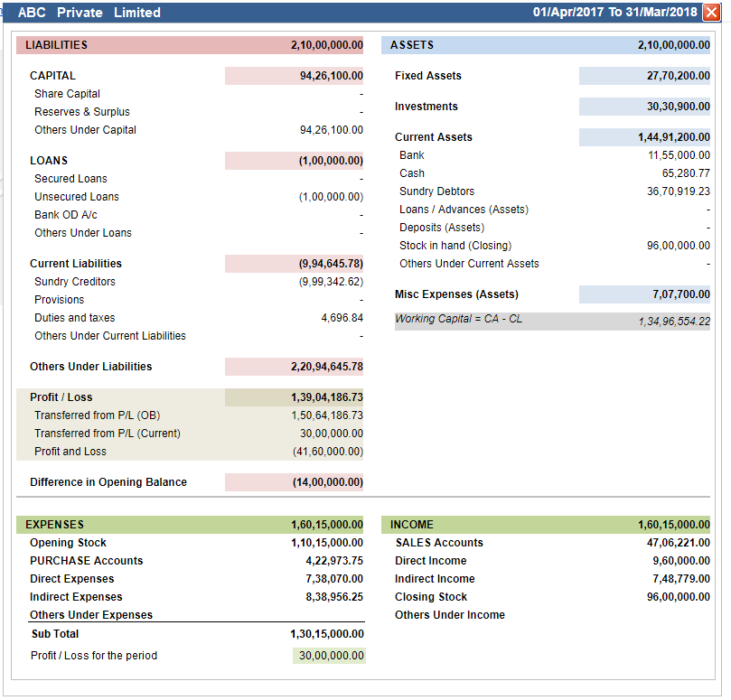
Task: Open Stock in hand (Closing) row
Action: (553, 246)
